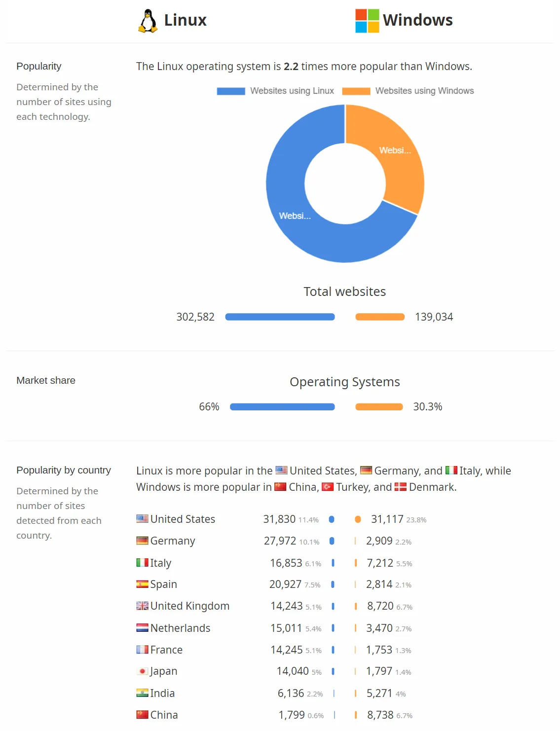Click the United States flag in the summary sentence

(x=281, y=470)
